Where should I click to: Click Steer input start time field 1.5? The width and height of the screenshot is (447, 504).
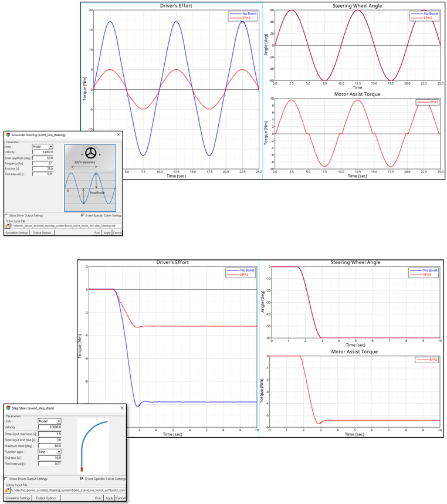click(50, 434)
